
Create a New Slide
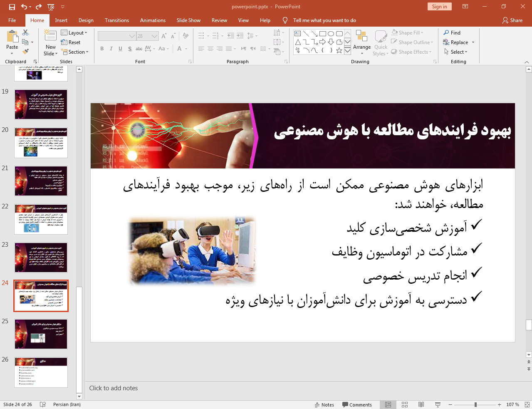click(50, 42)
